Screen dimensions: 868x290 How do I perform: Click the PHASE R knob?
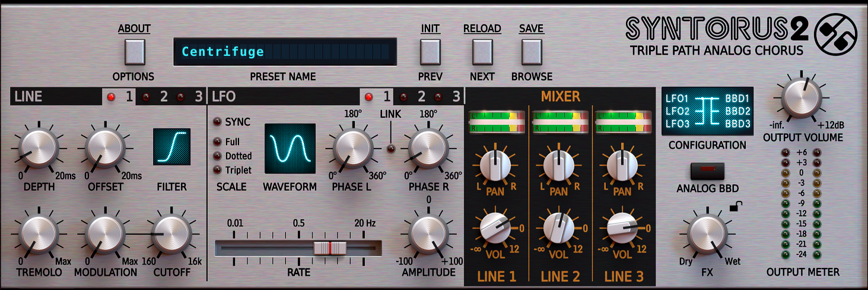tap(428, 149)
